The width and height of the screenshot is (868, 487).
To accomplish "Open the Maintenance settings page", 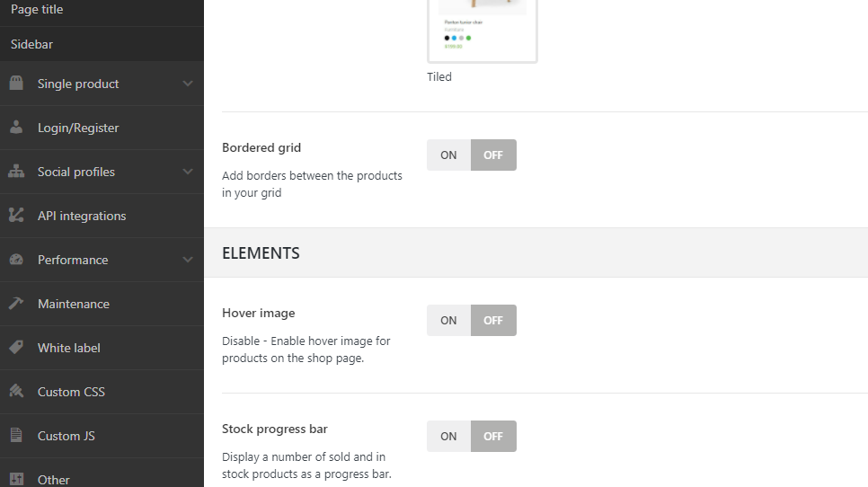I will (74, 304).
